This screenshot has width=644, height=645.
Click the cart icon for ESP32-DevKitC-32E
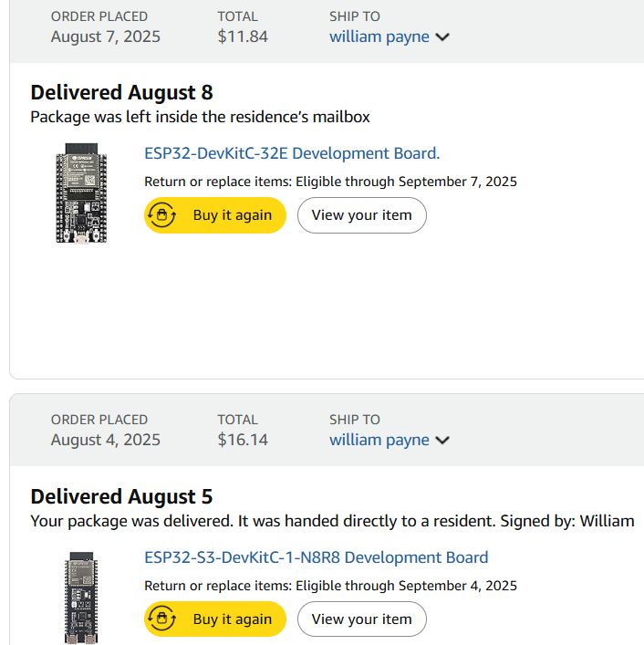coord(161,215)
